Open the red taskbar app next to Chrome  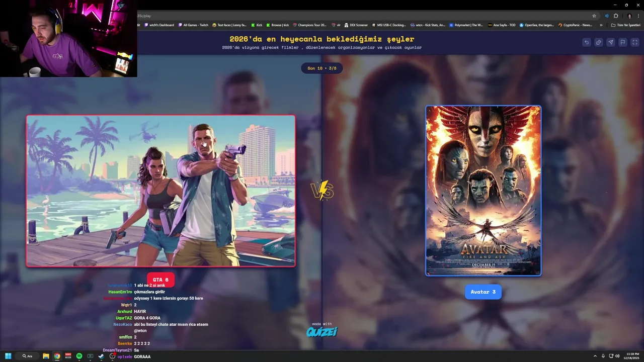click(x=68, y=356)
